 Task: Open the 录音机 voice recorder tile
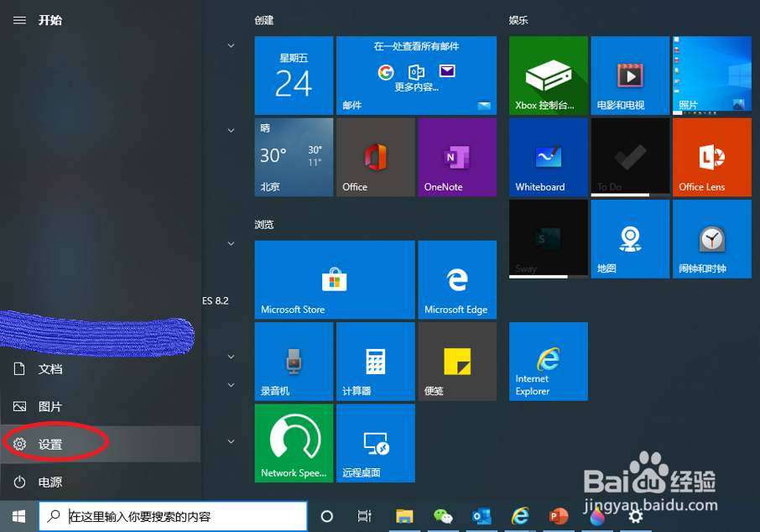[x=294, y=362]
